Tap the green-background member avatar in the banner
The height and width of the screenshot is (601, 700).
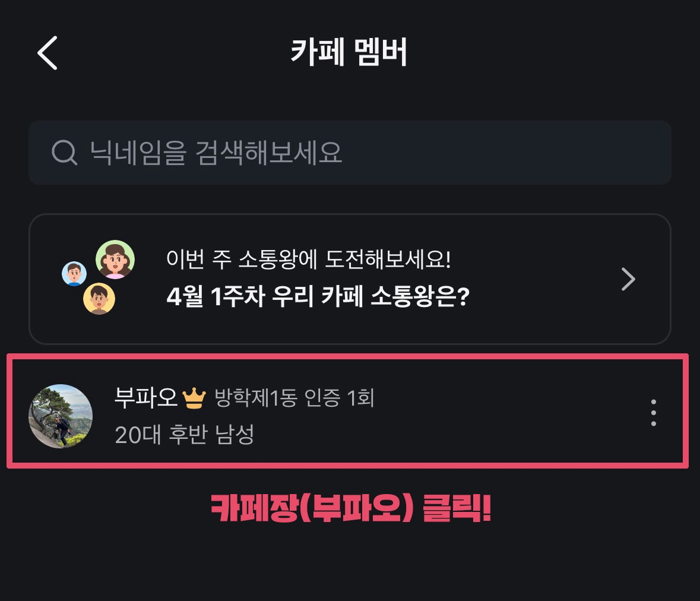(114, 260)
